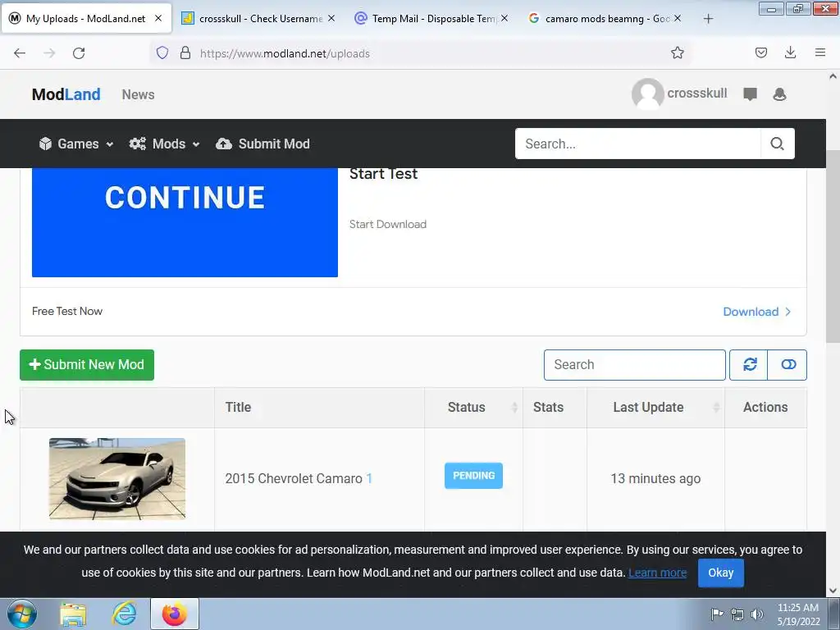
Task: Click the magnifier search button
Action: click(x=778, y=144)
